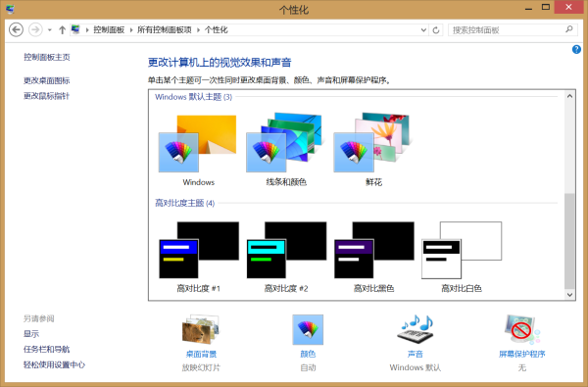Refresh the page with refresh icon
The image size is (588, 387).
tap(436, 30)
